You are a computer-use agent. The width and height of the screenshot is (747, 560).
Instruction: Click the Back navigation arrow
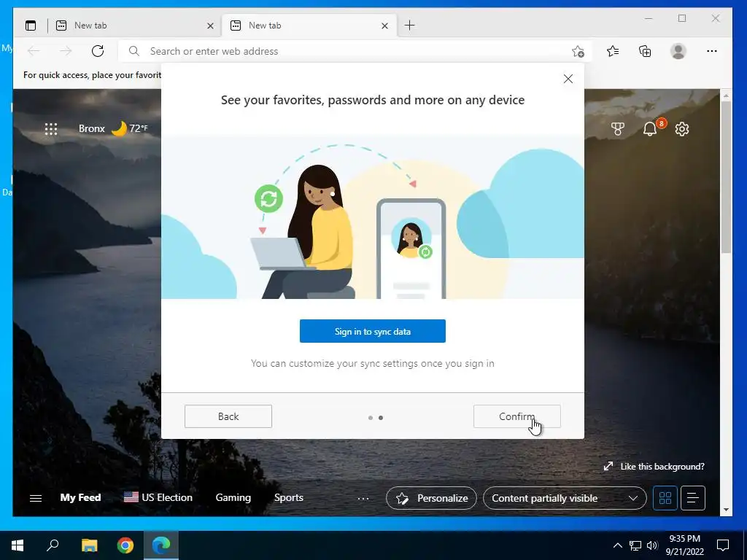tap(34, 51)
